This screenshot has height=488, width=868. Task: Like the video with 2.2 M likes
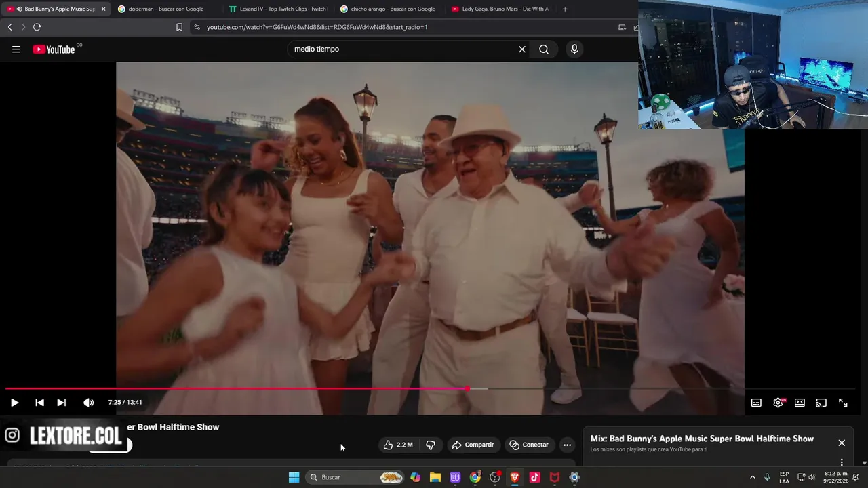click(398, 445)
